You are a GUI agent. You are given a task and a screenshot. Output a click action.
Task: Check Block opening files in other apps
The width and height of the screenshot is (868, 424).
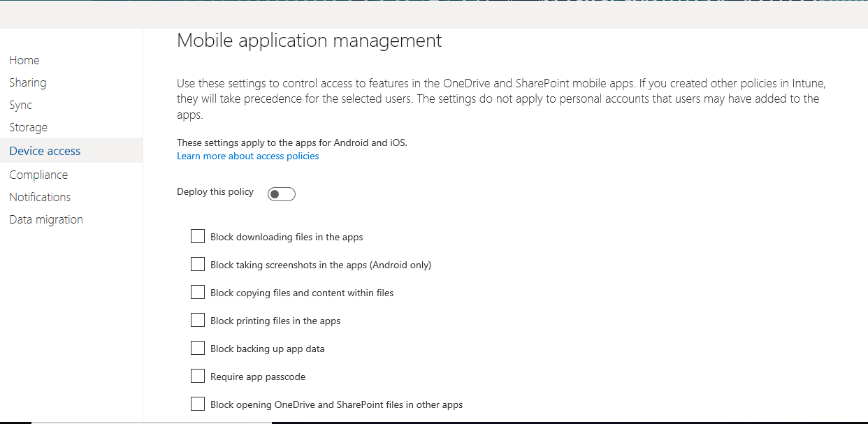(x=198, y=404)
